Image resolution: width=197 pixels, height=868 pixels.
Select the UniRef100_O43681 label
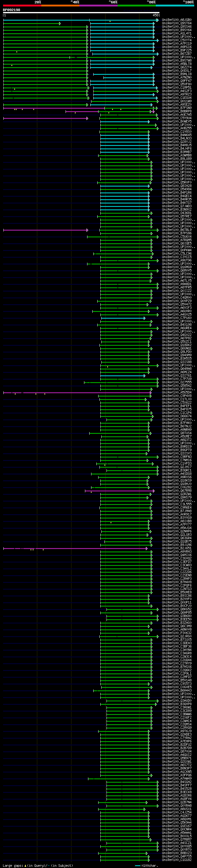point(177,213)
